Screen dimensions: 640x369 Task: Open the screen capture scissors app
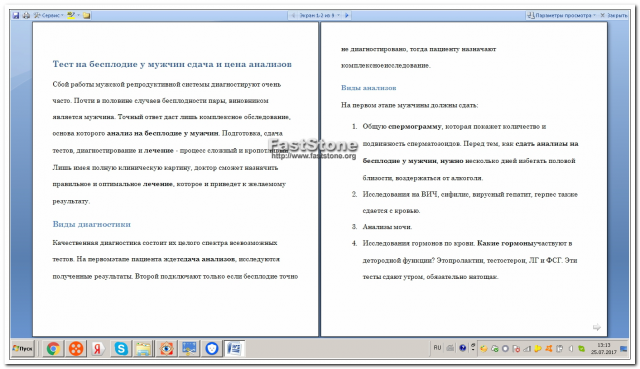pos(189,349)
